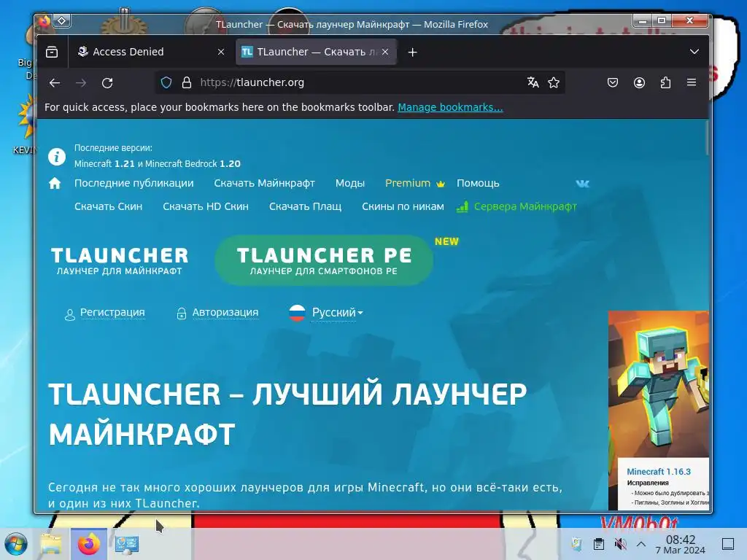Open the Скачать Плащ link

306,206
